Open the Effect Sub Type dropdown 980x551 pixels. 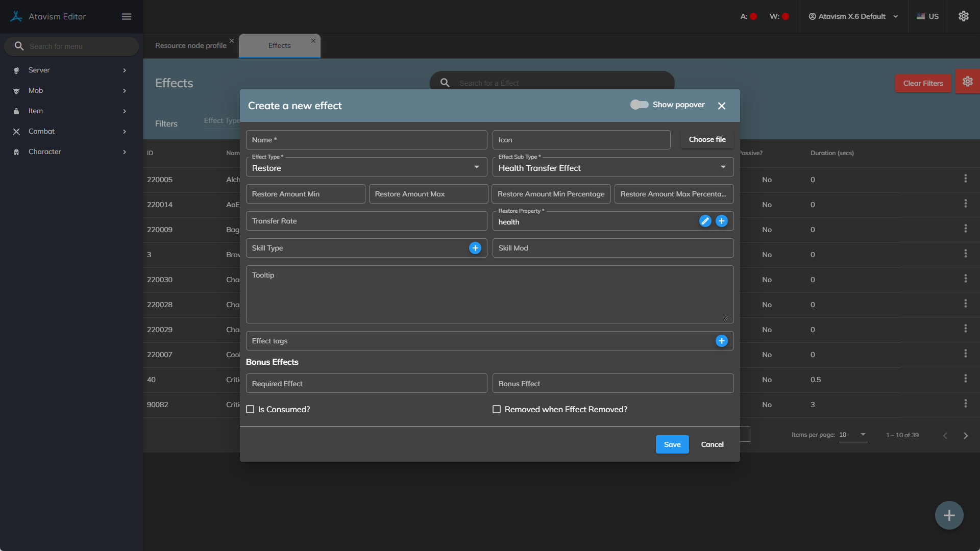click(612, 167)
